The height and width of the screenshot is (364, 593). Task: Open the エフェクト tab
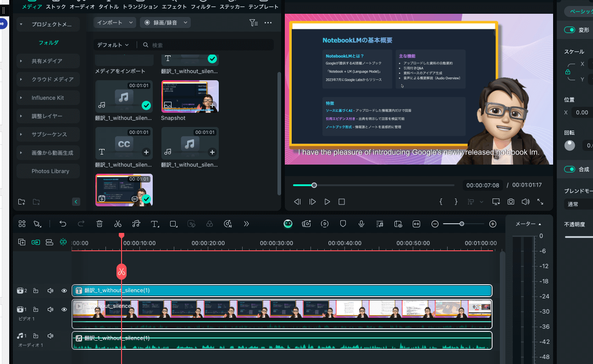point(174,7)
